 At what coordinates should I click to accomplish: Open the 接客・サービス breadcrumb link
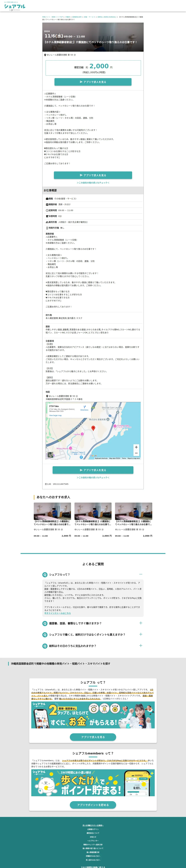click(x=90, y=17)
